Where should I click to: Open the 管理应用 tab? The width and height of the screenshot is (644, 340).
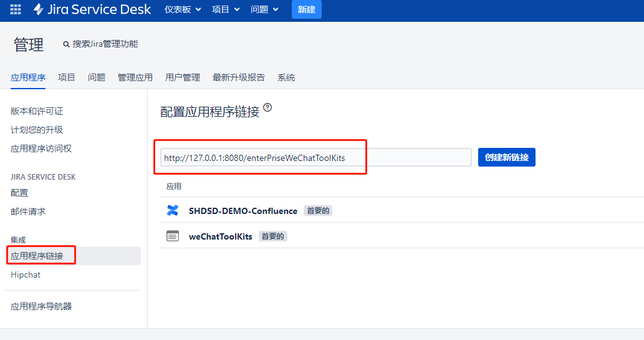click(135, 77)
